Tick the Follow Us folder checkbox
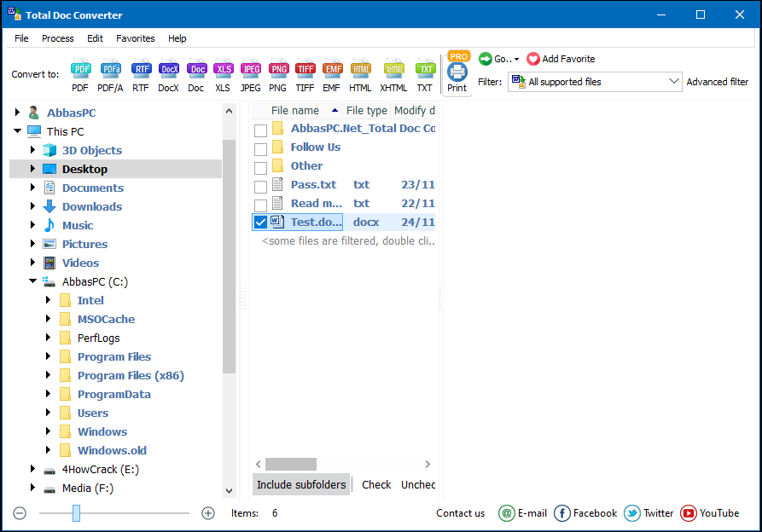This screenshot has height=532, width=762. click(260, 149)
